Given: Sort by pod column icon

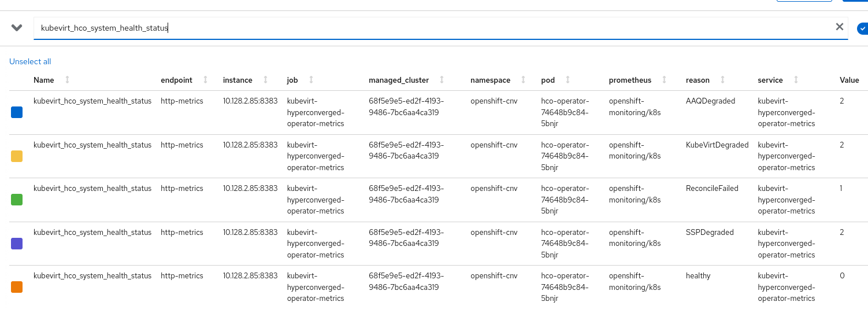Looking at the screenshot, I should (x=567, y=80).
